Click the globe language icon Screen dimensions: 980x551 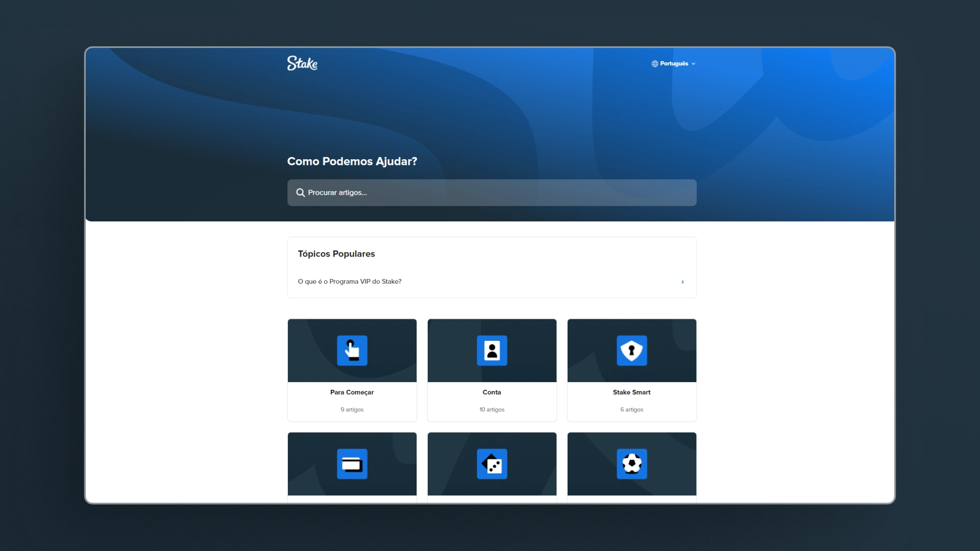point(654,64)
